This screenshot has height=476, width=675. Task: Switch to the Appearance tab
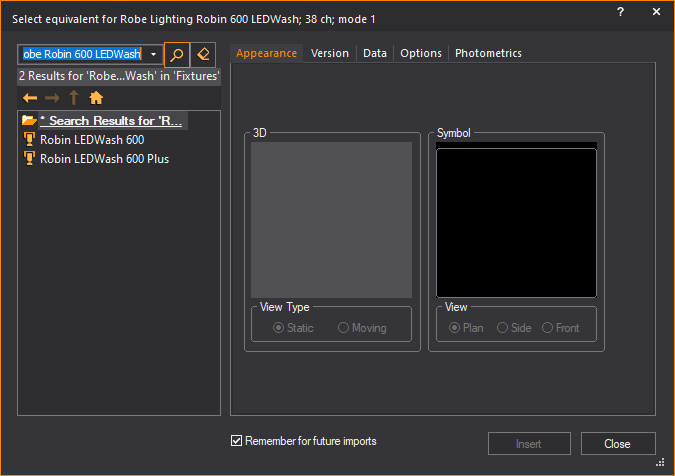click(x=266, y=53)
